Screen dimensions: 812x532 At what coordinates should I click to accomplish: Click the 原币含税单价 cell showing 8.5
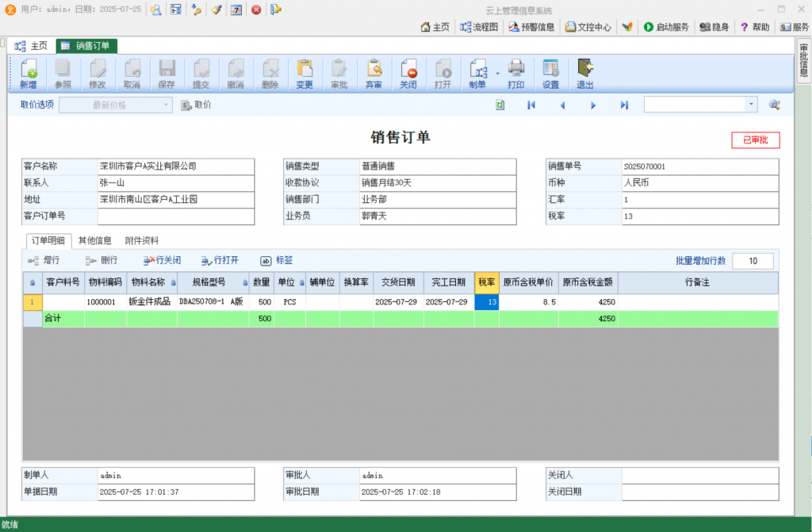pos(529,302)
